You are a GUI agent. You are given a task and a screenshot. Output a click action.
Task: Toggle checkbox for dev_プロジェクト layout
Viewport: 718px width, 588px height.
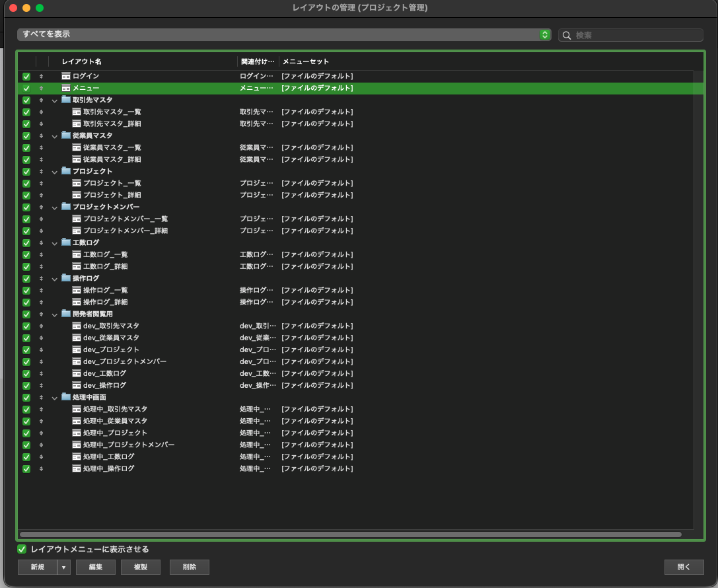(26, 350)
